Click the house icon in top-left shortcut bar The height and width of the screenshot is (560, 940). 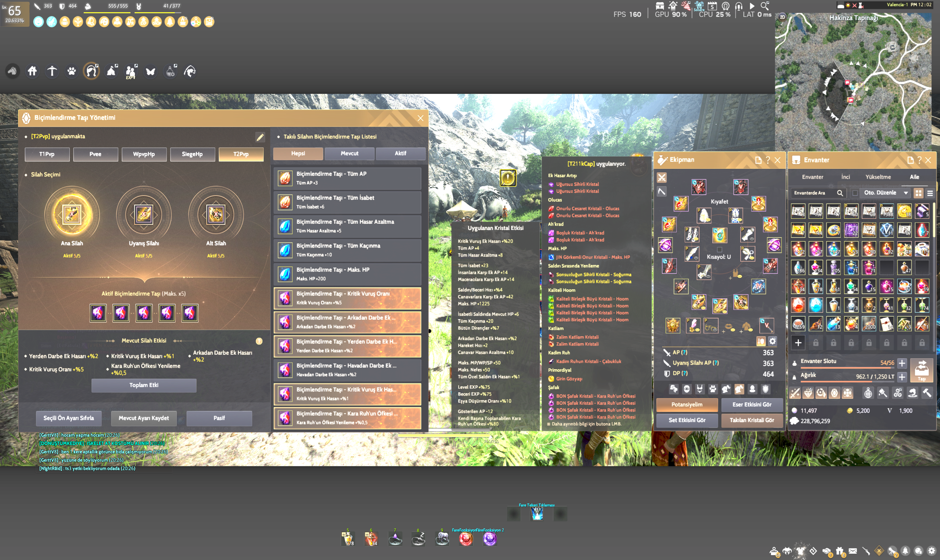[x=33, y=71]
